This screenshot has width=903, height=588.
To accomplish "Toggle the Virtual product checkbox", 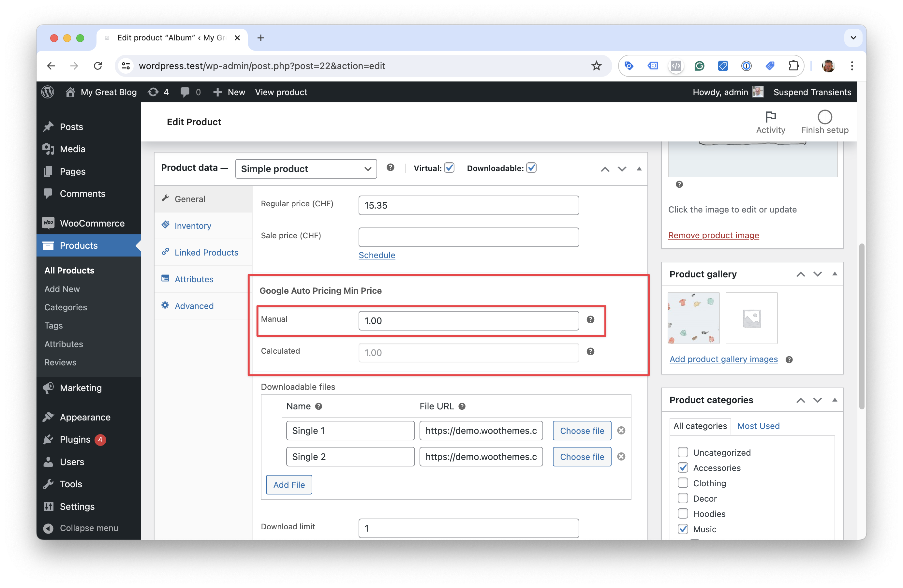I will (449, 168).
